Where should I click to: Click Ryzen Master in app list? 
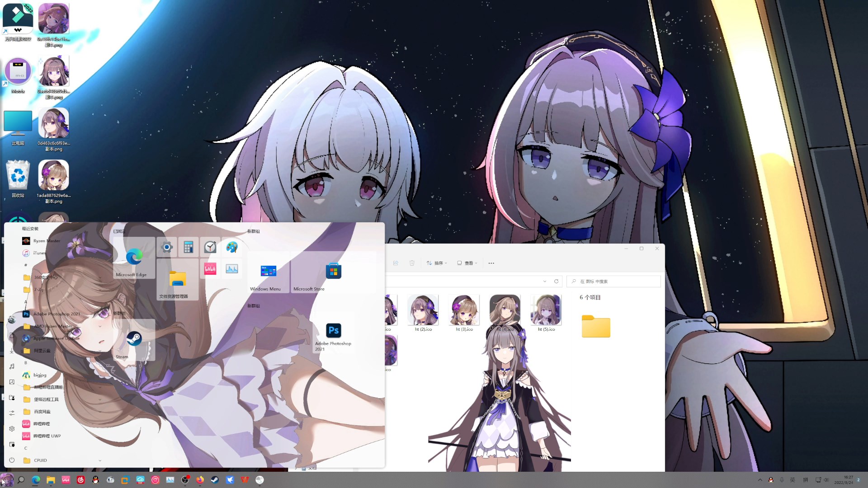[x=46, y=241]
